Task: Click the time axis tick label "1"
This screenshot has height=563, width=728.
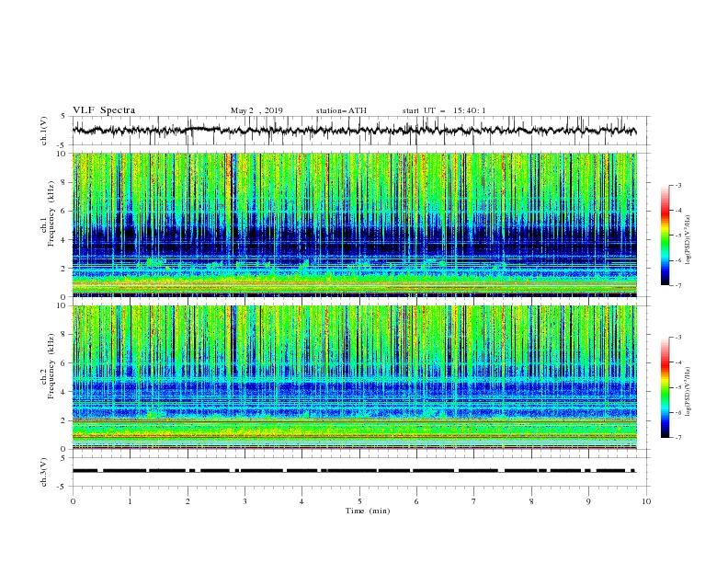Action: point(130,501)
